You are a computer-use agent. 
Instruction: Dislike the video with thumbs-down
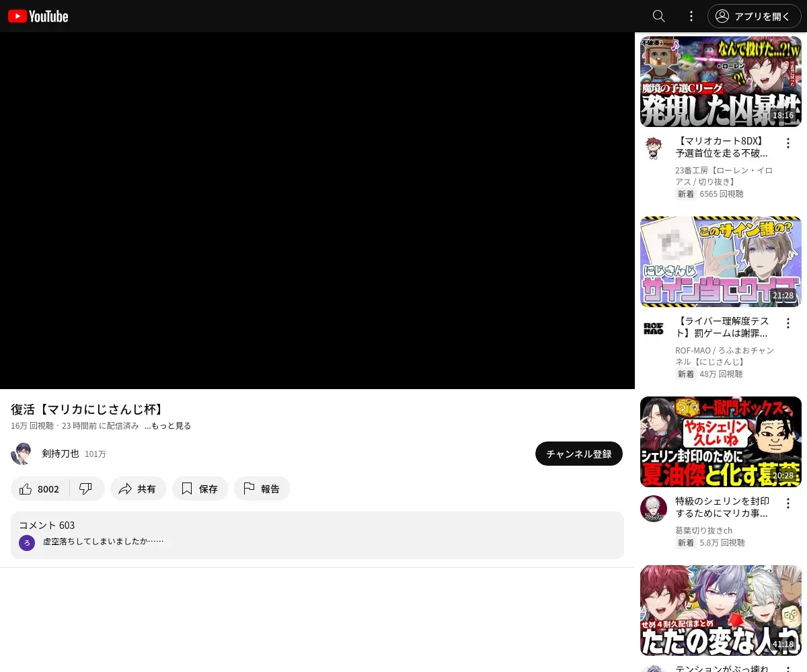[x=86, y=489]
